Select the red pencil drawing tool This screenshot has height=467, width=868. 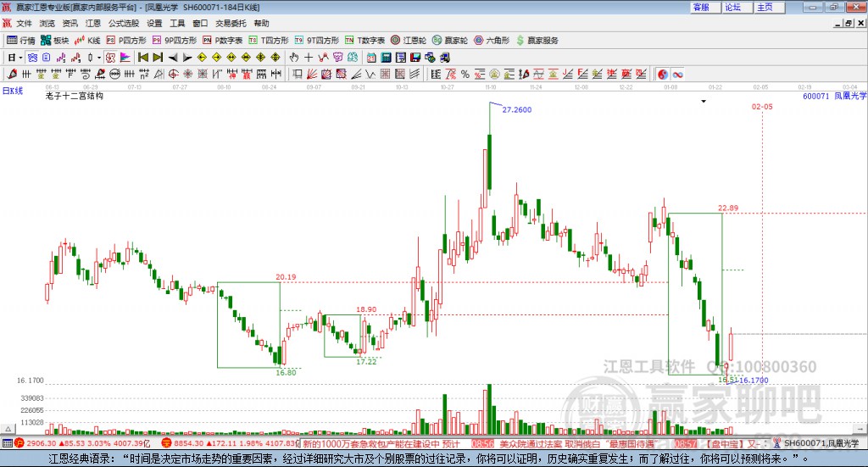pyautogui.click(x=11, y=74)
